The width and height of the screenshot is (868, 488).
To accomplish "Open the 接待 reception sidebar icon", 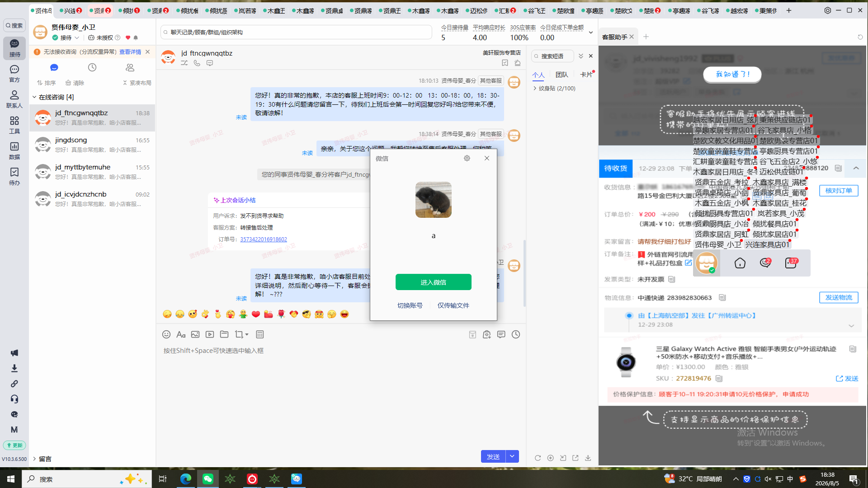I will coord(14,48).
